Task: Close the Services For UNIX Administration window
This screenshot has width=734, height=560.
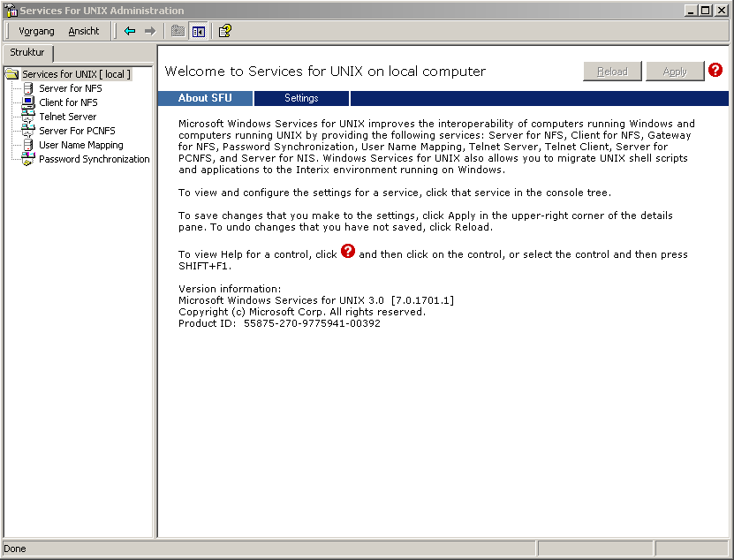Action: pyautogui.click(x=722, y=10)
